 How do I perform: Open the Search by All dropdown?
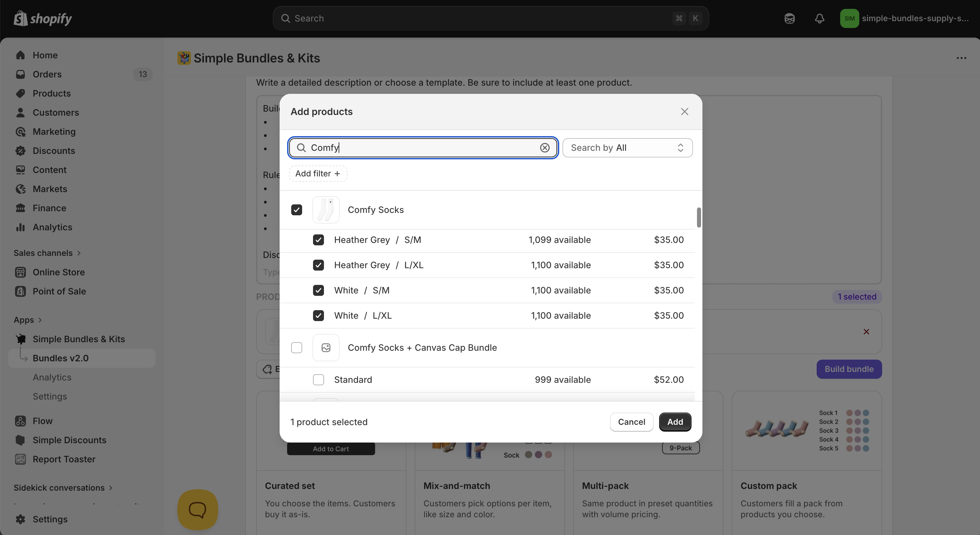click(x=627, y=148)
